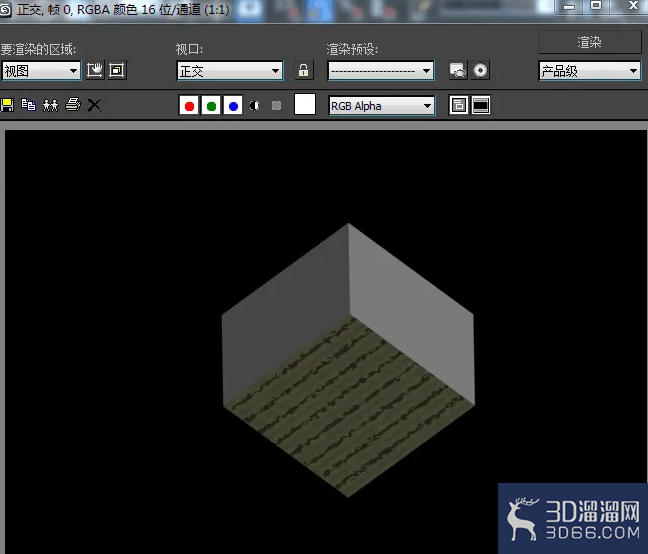This screenshot has height=554, width=648.
Task: Click the Print Image icon
Action: coord(73,105)
